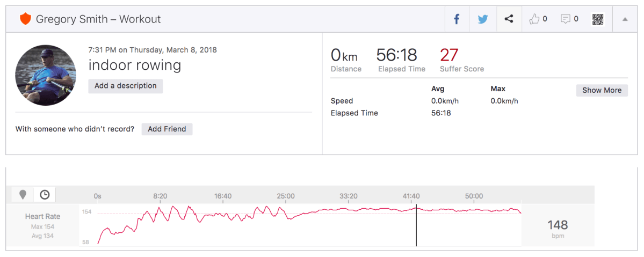
Task: Collapse the workout panel with the up arrow
Action: (x=625, y=19)
